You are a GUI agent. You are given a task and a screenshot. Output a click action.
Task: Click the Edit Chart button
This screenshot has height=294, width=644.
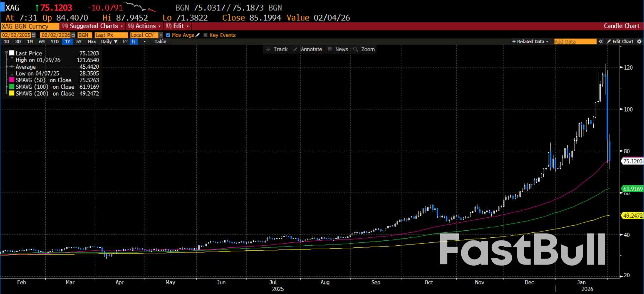(x=620, y=42)
